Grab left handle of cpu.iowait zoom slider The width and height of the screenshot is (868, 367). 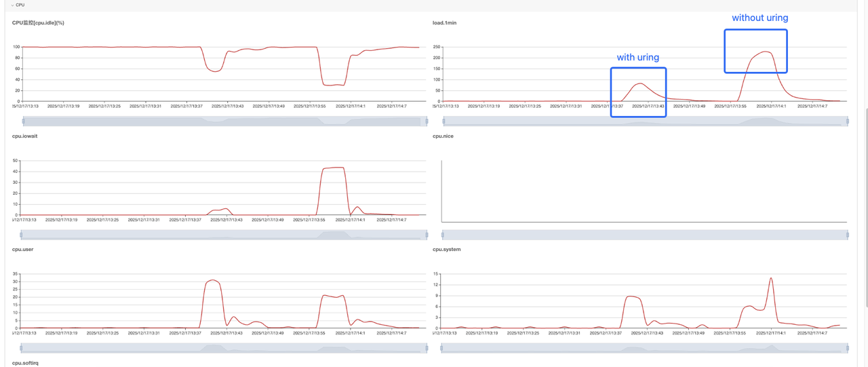(x=21, y=234)
